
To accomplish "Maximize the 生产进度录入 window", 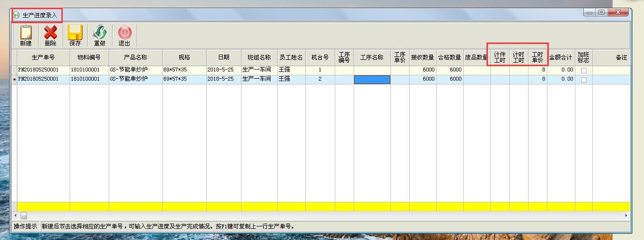I will click(601, 12).
